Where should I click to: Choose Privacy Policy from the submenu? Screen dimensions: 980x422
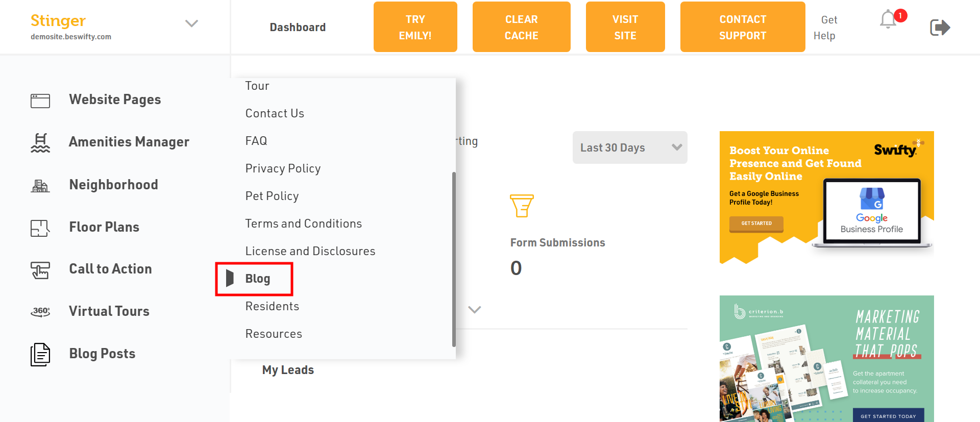283,168
